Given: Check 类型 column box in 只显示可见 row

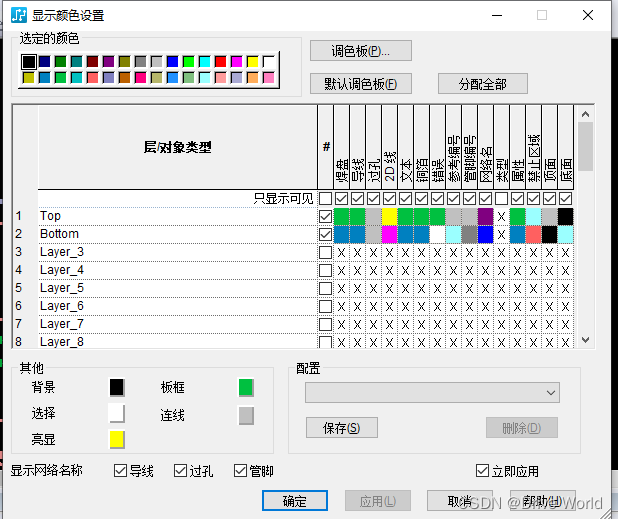Looking at the screenshot, I should (x=501, y=198).
